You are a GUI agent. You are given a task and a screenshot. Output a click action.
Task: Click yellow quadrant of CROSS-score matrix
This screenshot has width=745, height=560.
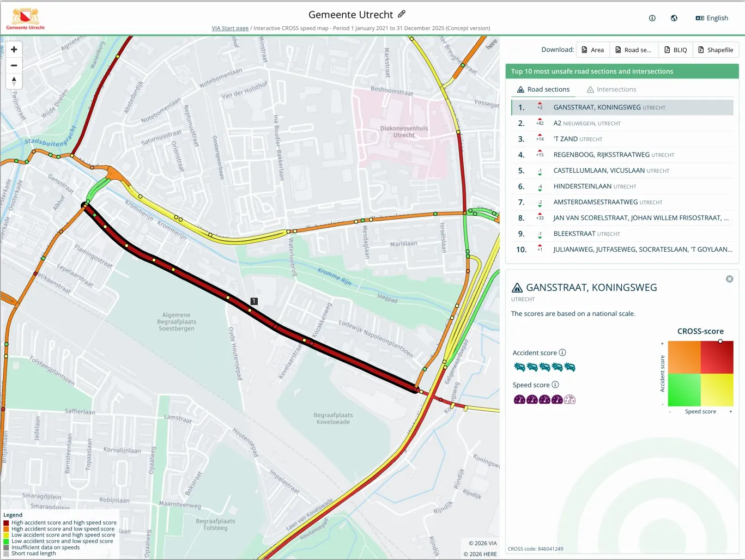[x=717, y=390]
